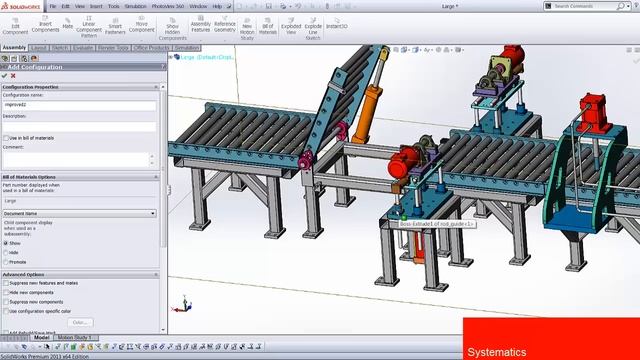The height and width of the screenshot is (360, 640).
Task: Activate the Move Component tool
Action: [x=142, y=24]
